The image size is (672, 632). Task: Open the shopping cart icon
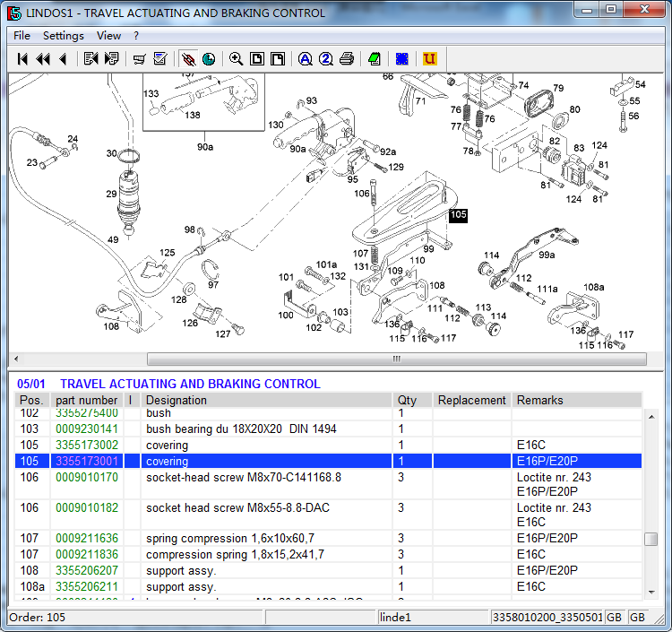(x=139, y=59)
